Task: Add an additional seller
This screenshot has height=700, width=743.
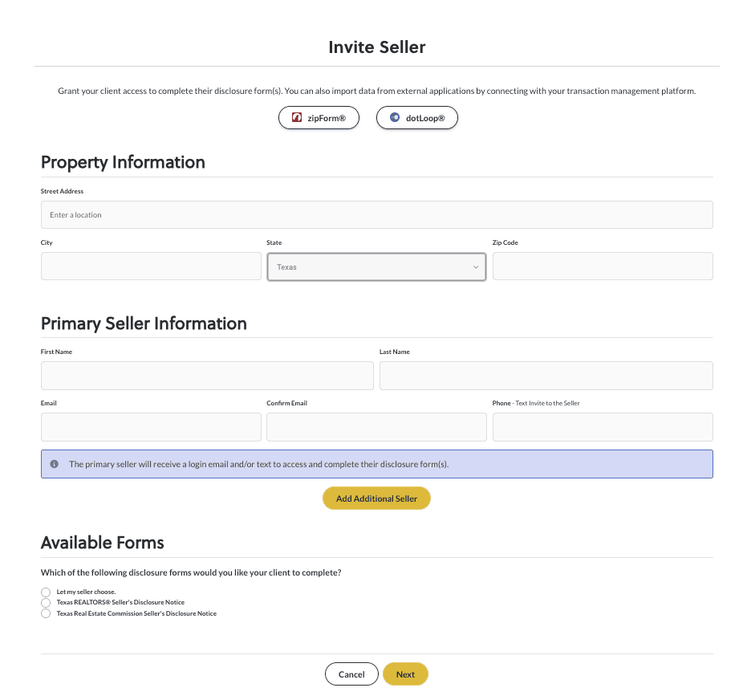Action: (376, 499)
